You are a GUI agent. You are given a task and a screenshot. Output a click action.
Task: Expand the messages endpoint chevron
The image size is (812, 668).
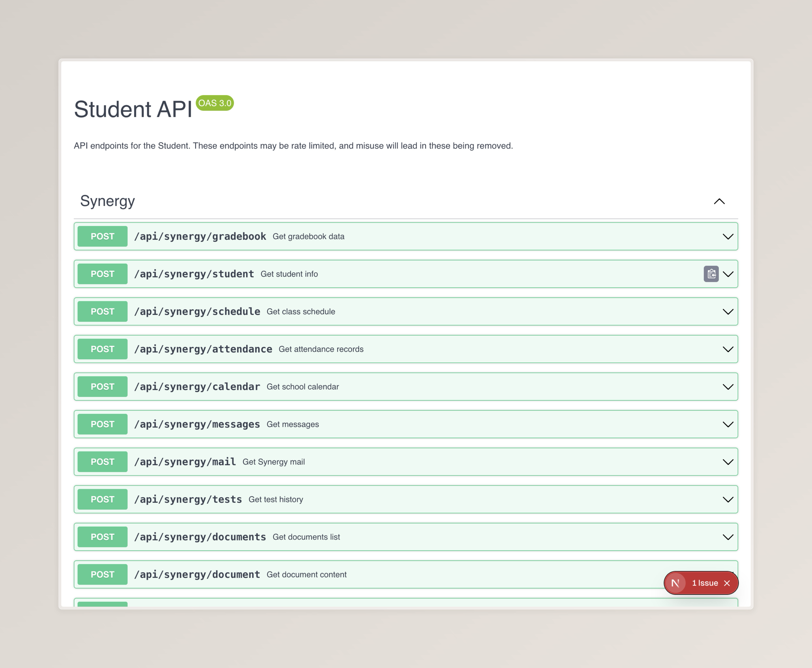tap(728, 424)
